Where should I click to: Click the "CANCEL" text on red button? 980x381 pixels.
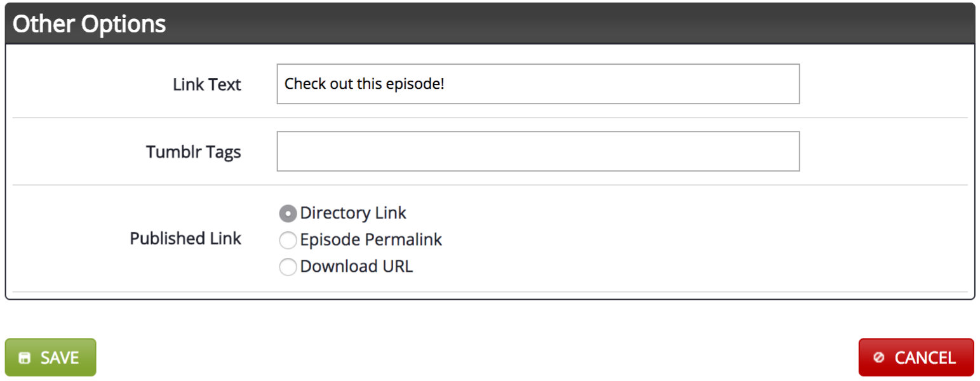[925, 358]
